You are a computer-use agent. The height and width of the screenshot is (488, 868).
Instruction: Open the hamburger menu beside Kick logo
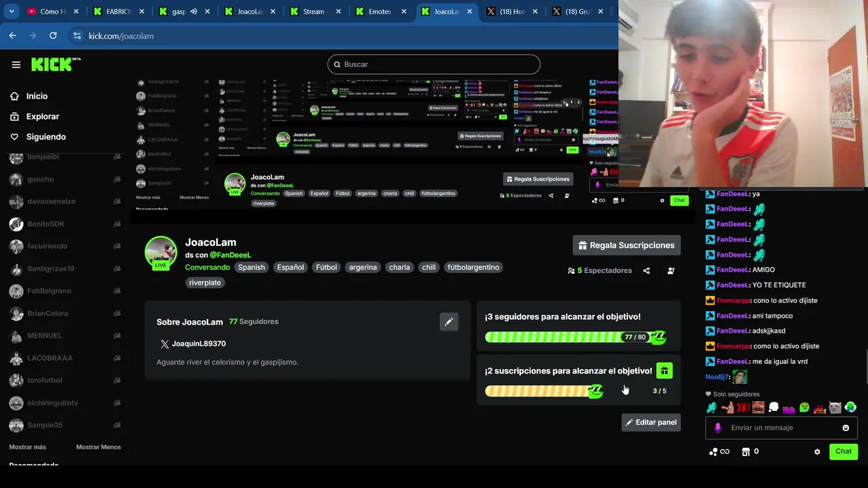click(16, 64)
